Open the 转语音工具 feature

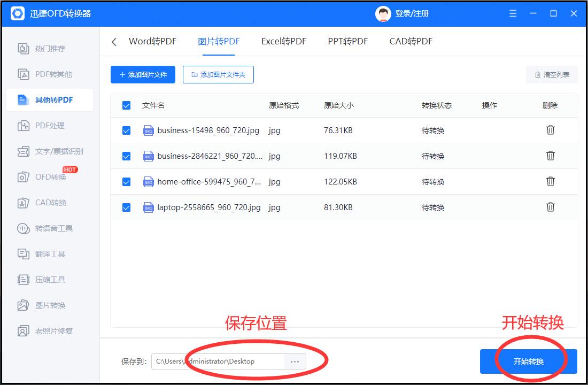coord(51,228)
